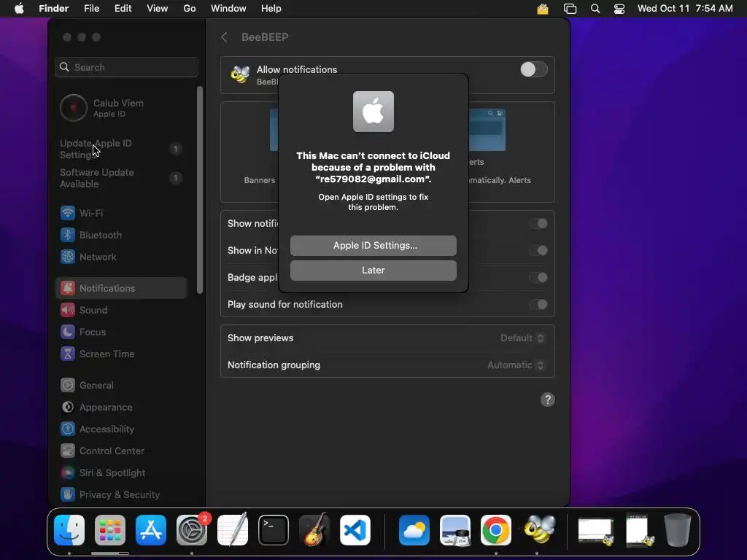This screenshot has height=560, width=747.
Task: Click System Settings icon in Dock
Action: pyautogui.click(x=192, y=530)
